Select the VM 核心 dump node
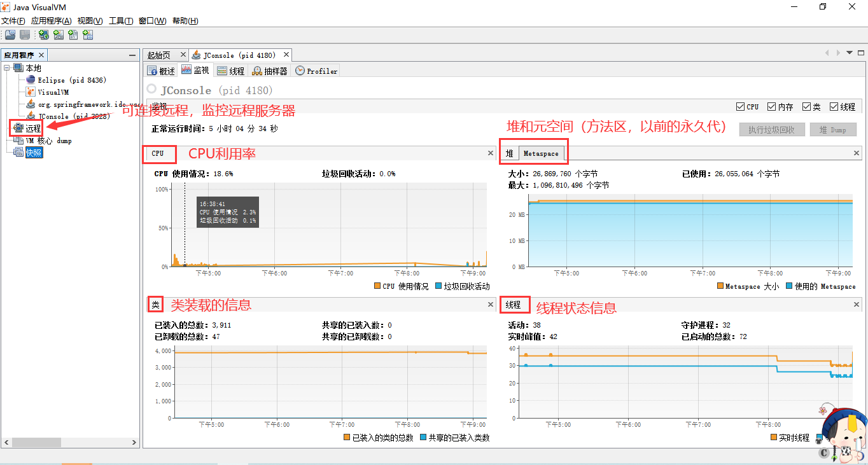Screen dimensions: 868x465 click(49, 141)
